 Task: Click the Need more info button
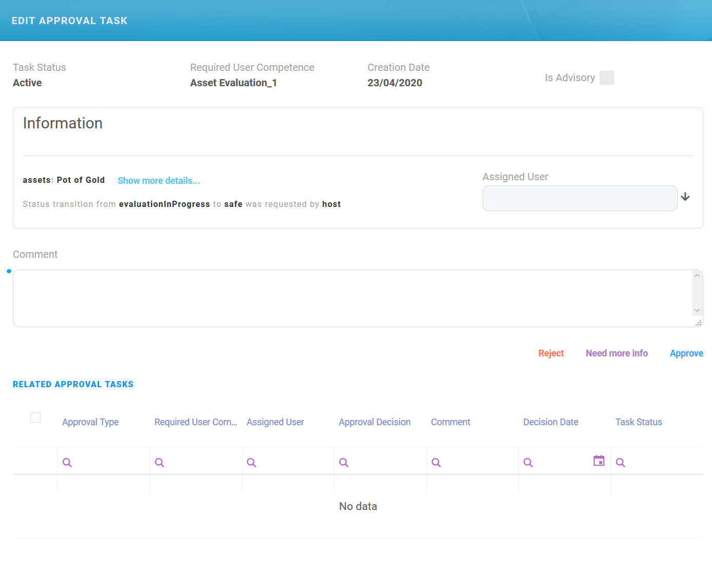pyautogui.click(x=617, y=353)
